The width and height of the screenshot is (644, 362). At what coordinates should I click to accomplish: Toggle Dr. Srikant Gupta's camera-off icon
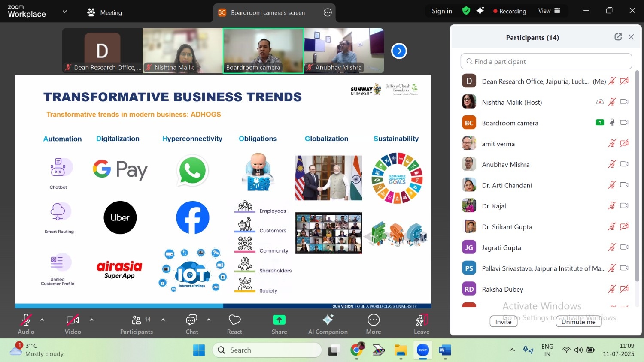624,226
